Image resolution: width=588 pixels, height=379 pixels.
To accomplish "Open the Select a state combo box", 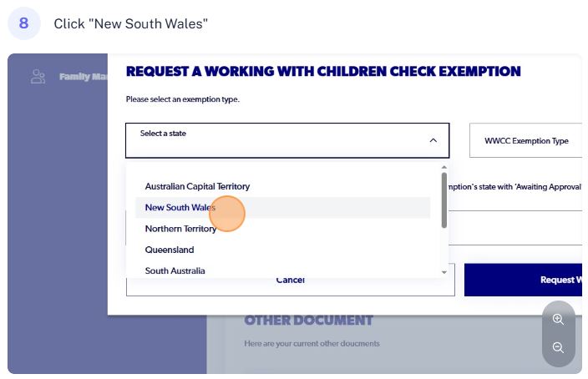I will coord(287,140).
